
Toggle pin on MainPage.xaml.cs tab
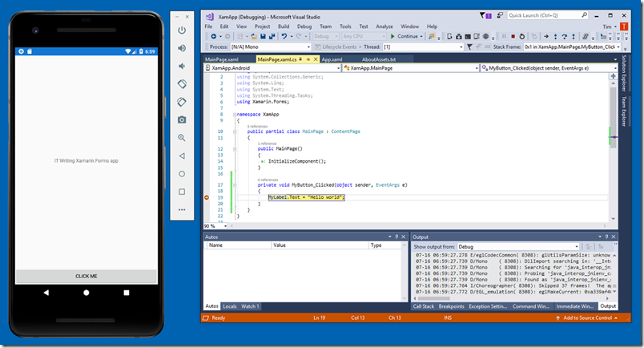(308, 59)
